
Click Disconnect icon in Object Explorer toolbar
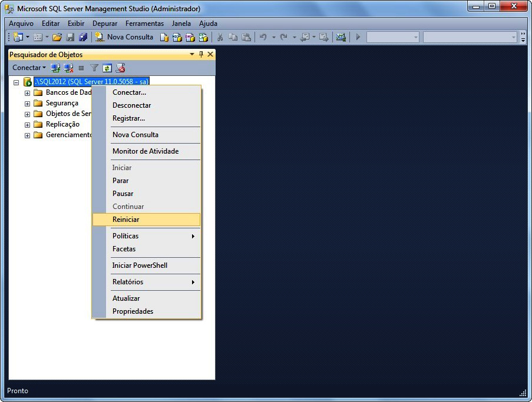pos(68,68)
